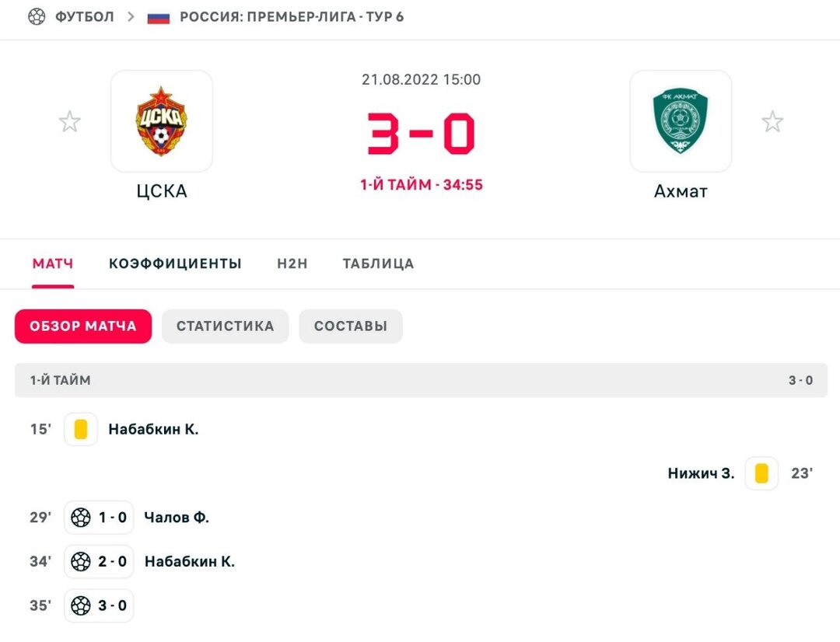
Task: Open the ЦСКА team logo
Action: [x=161, y=121]
